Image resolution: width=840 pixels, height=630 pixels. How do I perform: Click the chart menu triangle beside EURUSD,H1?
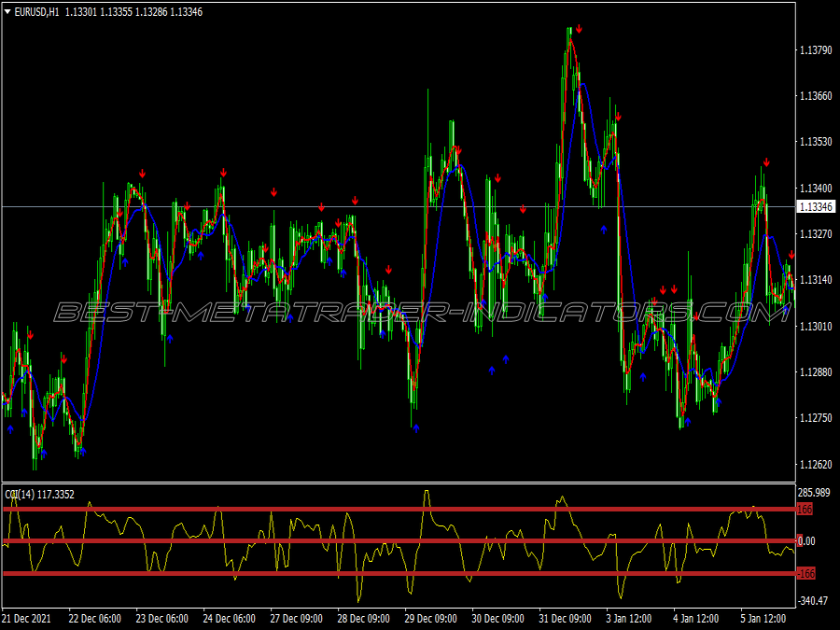tap(7, 12)
